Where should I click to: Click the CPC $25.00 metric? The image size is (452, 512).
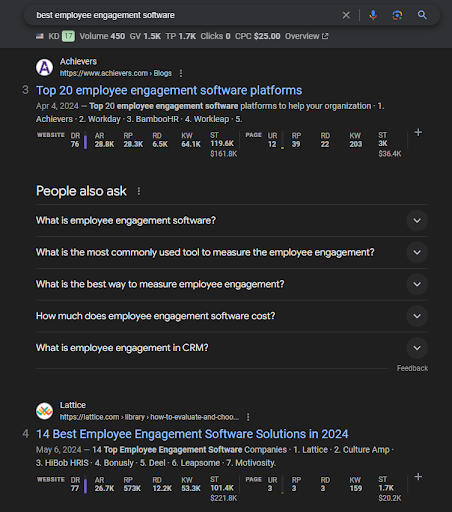point(257,36)
